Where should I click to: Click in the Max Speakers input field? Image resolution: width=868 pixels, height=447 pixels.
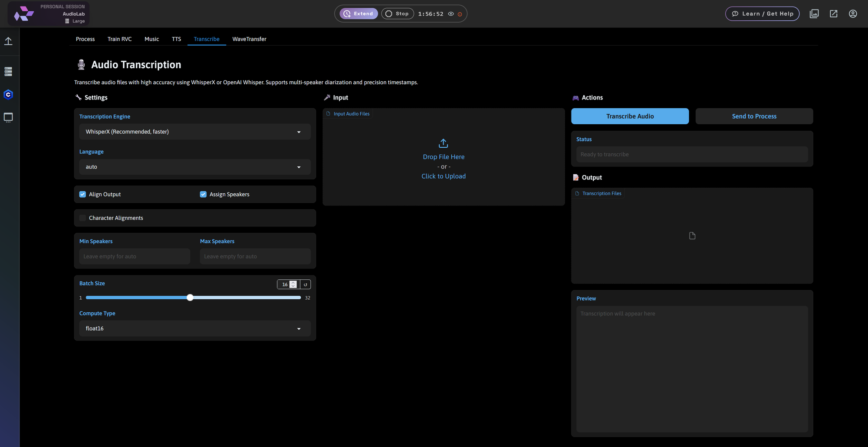255,256
